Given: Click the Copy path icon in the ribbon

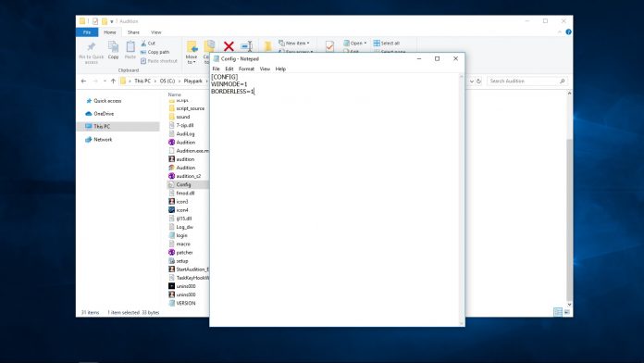Looking at the screenshot, I should (143, 52).
